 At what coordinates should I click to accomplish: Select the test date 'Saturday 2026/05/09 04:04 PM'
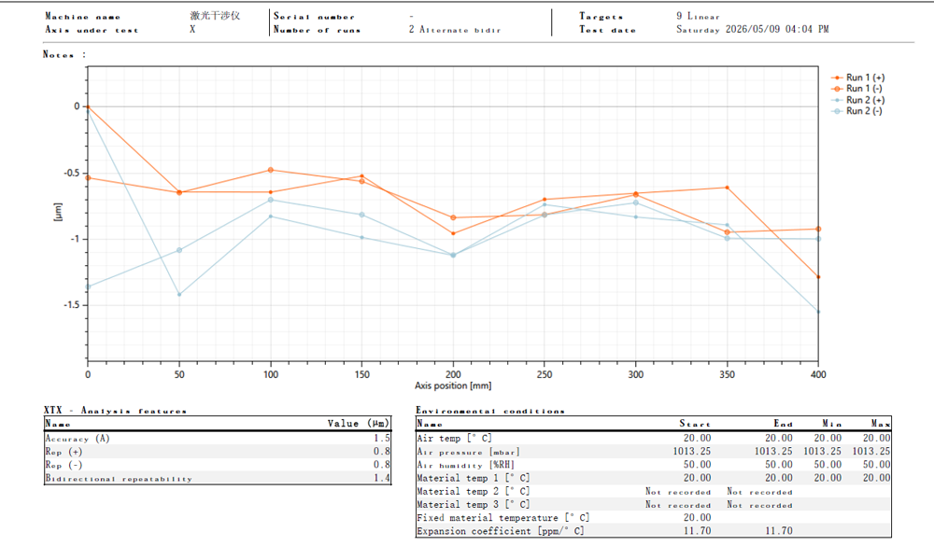click(x=752, y=29)
